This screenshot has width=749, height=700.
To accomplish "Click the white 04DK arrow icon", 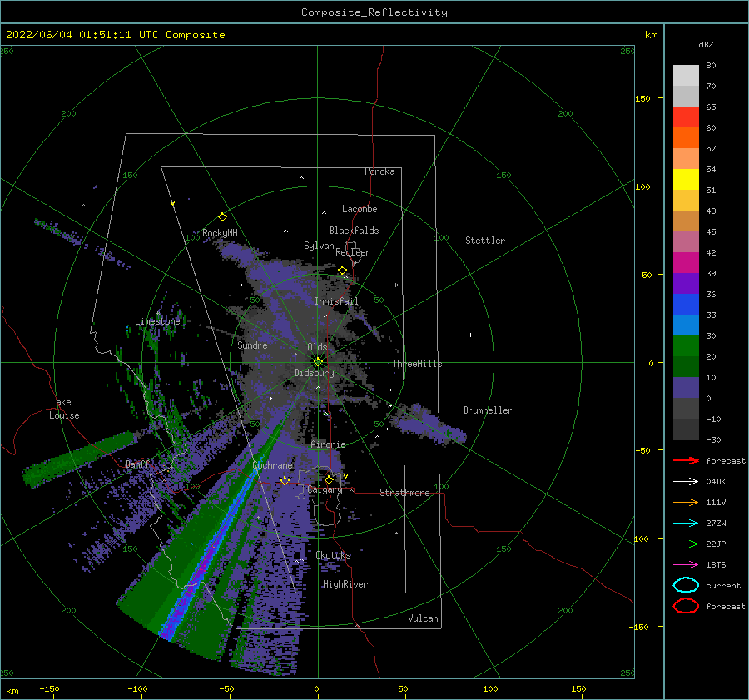I will [x=686, y=481].
